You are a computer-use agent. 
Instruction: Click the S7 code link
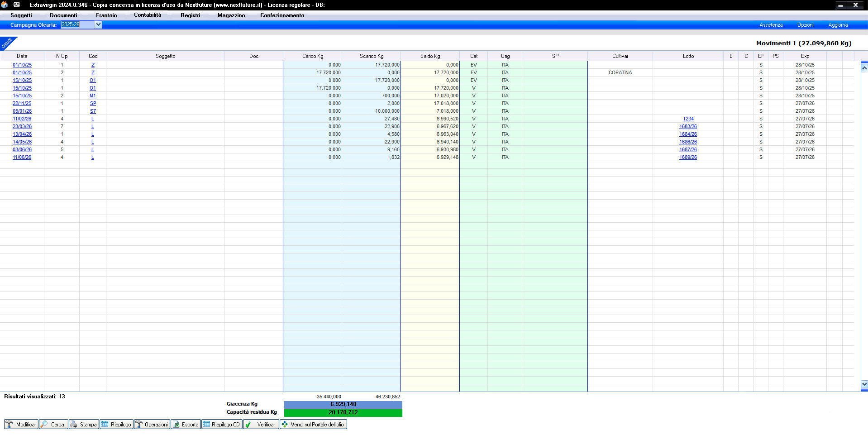click(93, 111)
